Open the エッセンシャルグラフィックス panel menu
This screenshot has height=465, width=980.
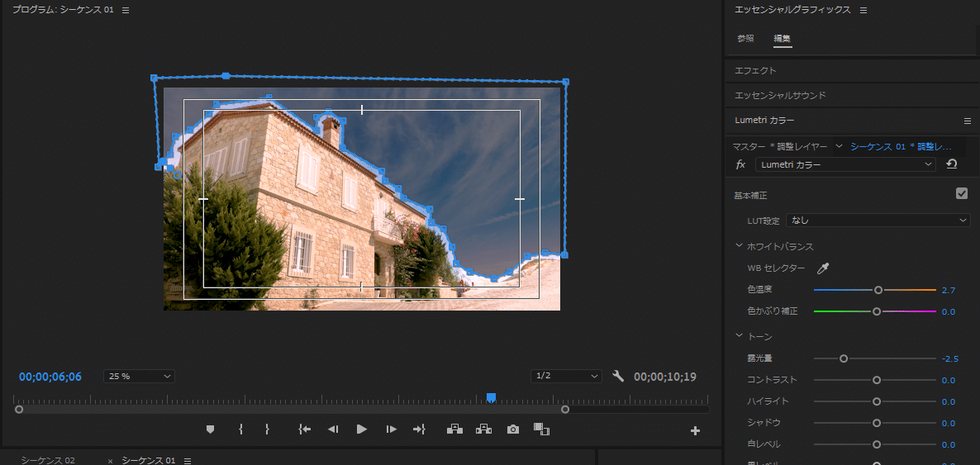863,10
